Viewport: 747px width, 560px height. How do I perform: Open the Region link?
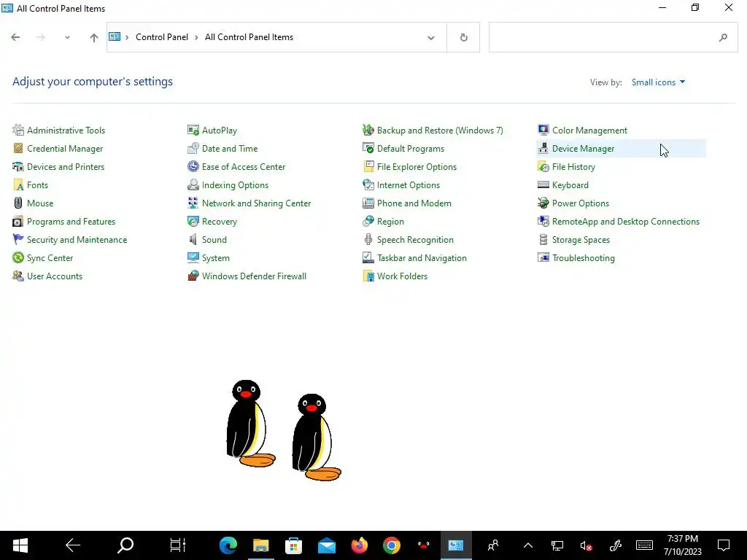click(391, 222)
